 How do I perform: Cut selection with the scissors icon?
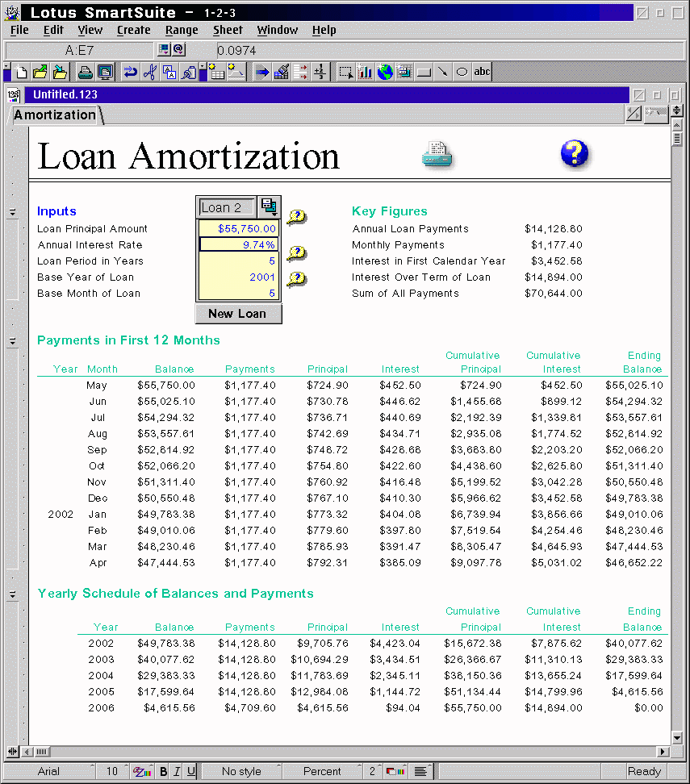pos(149,73)
